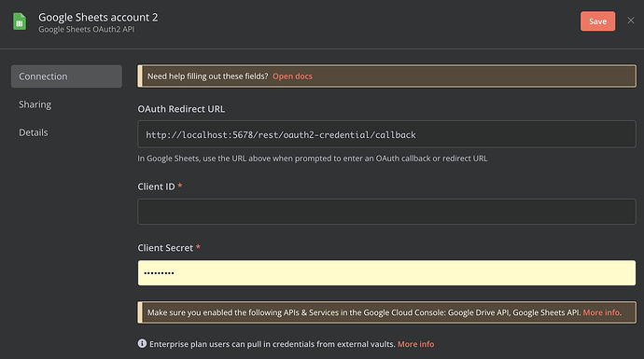The height and width of the screenshot is (359, 644).
Task: Click the Client Secret label
Action: click(x=165, y=248)
